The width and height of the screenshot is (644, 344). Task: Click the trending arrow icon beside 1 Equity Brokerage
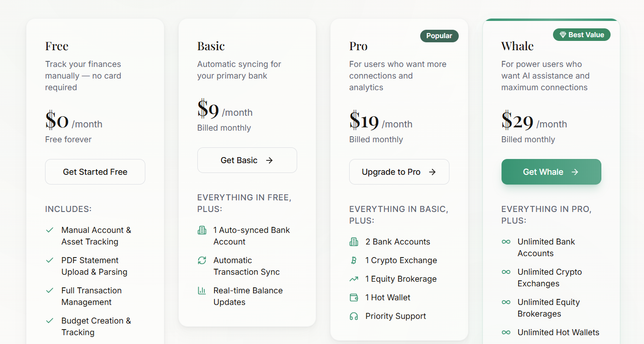point(354,279)
